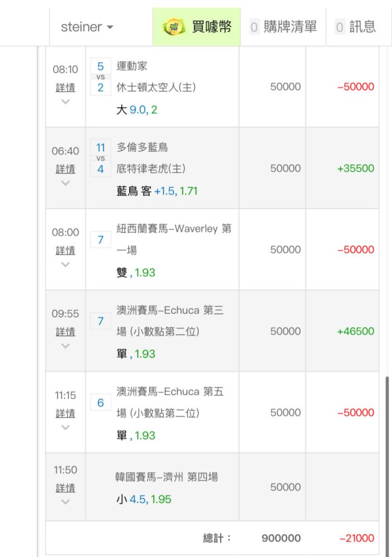This screenshot has height=557, width=392.
Task: Expand chevron under 11:50 Korea race
Action: pos(66,502)
